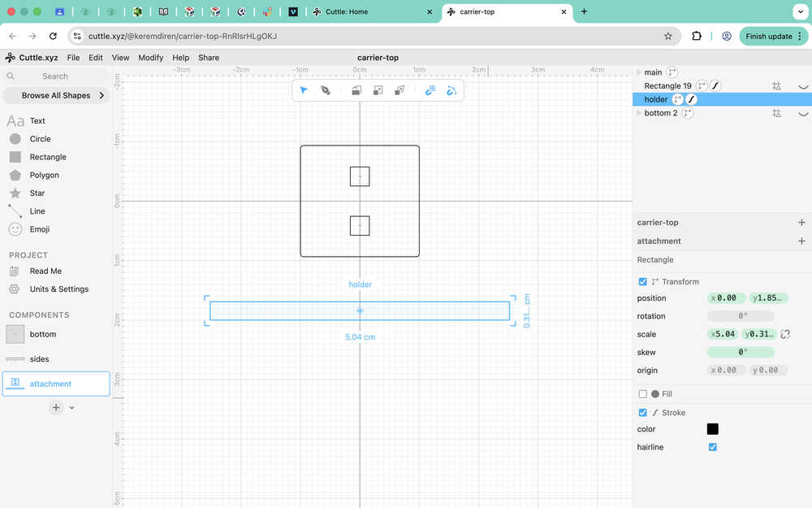The image size is (812, 508).
Task: Enable the Fill checkbox
Action: [x=642, y=394]
